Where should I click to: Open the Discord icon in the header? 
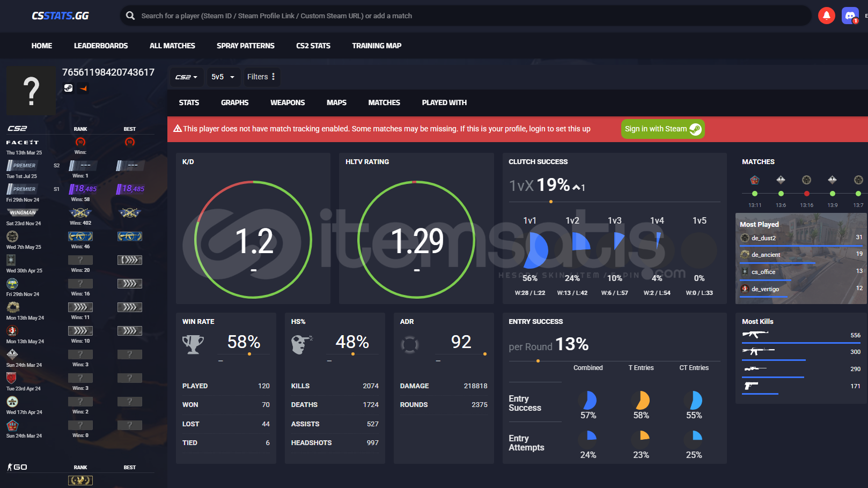tap(850, 16)
